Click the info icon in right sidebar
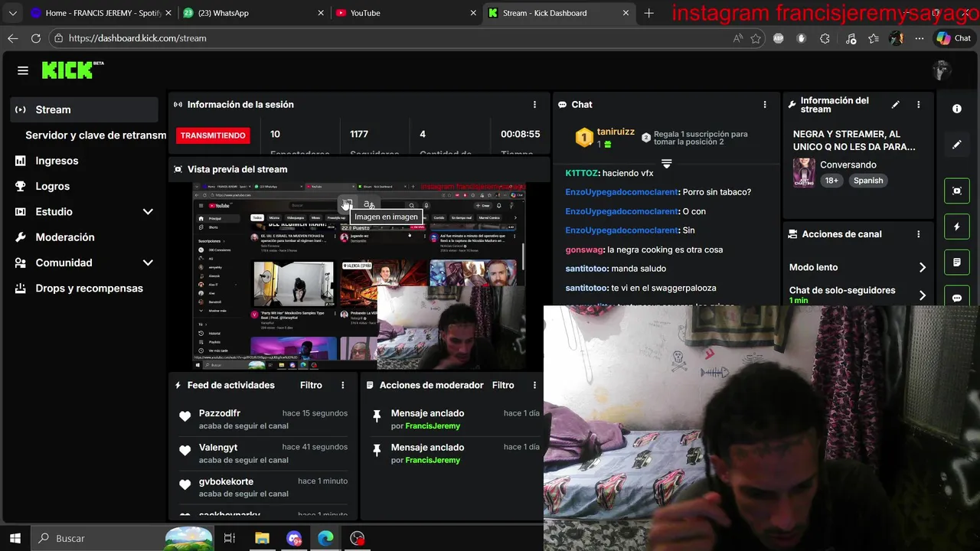This screenshot has height=551, width=980. click(x=957, y=109)
